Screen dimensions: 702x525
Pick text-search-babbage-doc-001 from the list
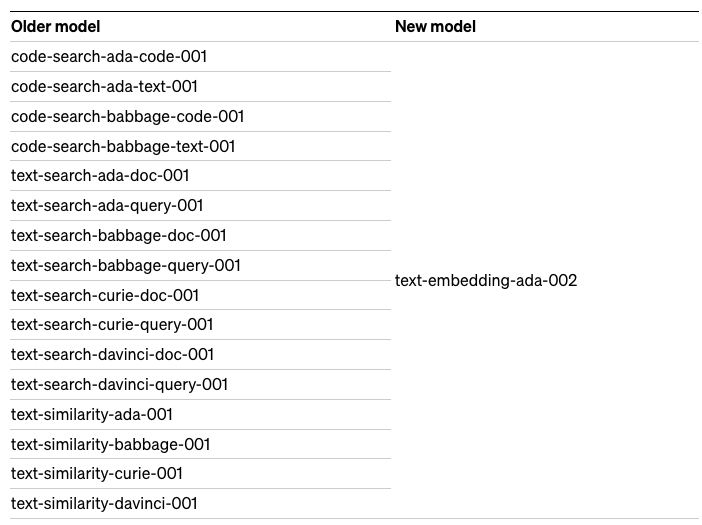tap(119, 236)
